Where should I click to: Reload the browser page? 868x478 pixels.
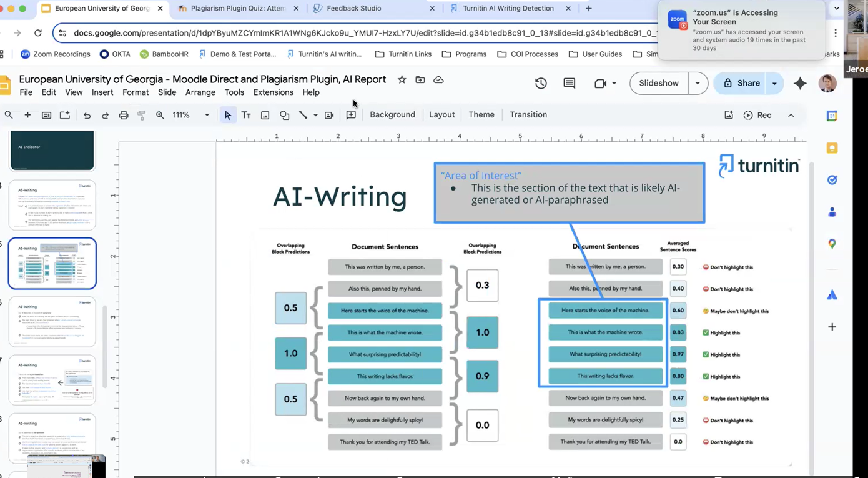point(38,33)
